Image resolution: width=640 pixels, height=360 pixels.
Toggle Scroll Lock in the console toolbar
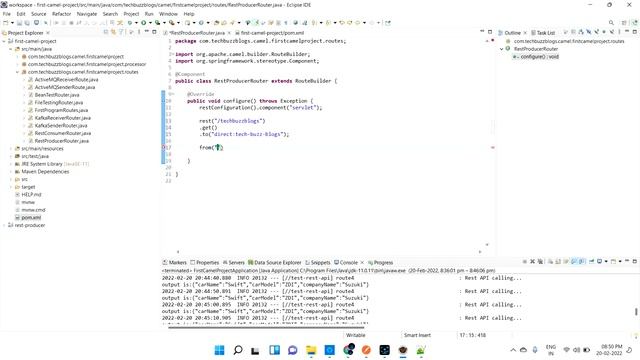coord(558,261)
